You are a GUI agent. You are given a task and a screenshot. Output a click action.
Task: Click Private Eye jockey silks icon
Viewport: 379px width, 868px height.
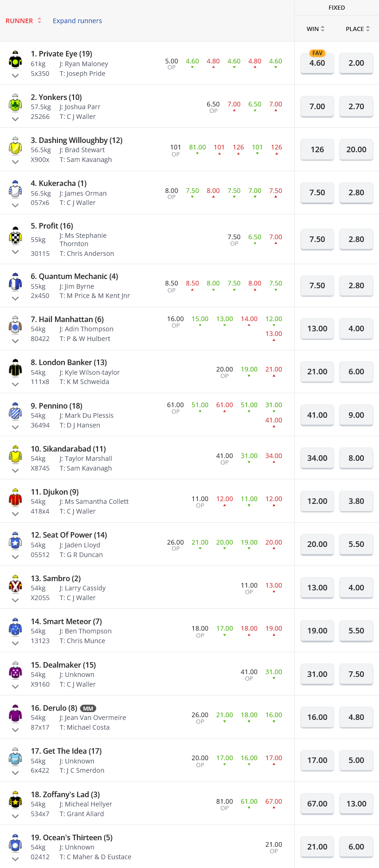coord(15,59)
